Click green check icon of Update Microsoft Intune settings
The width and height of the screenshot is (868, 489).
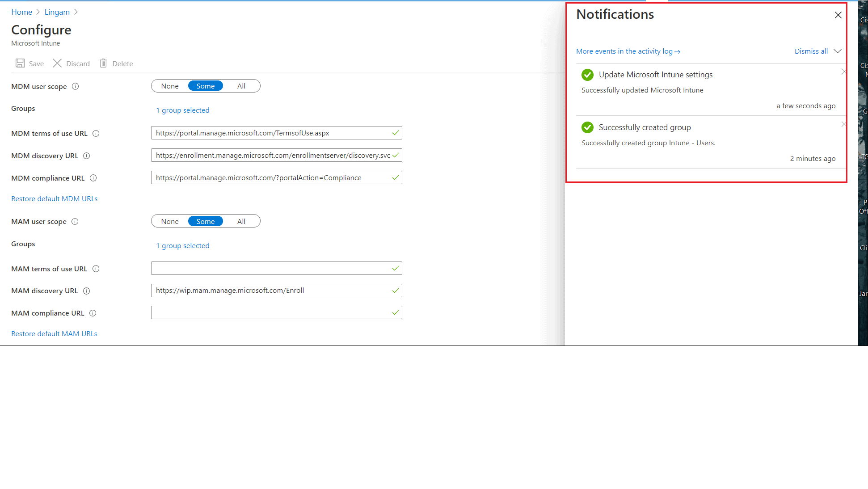click(587, 75)
